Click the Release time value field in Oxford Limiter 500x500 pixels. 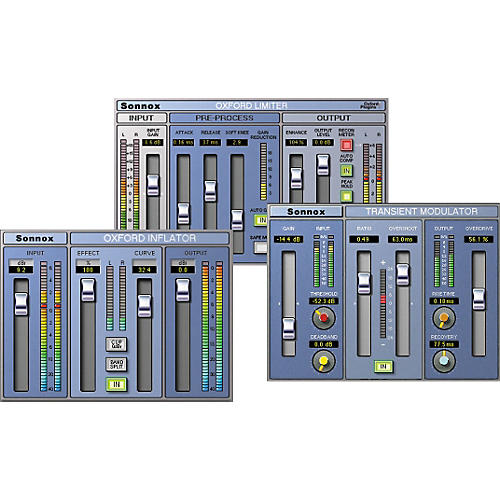(x=210, y=142)
